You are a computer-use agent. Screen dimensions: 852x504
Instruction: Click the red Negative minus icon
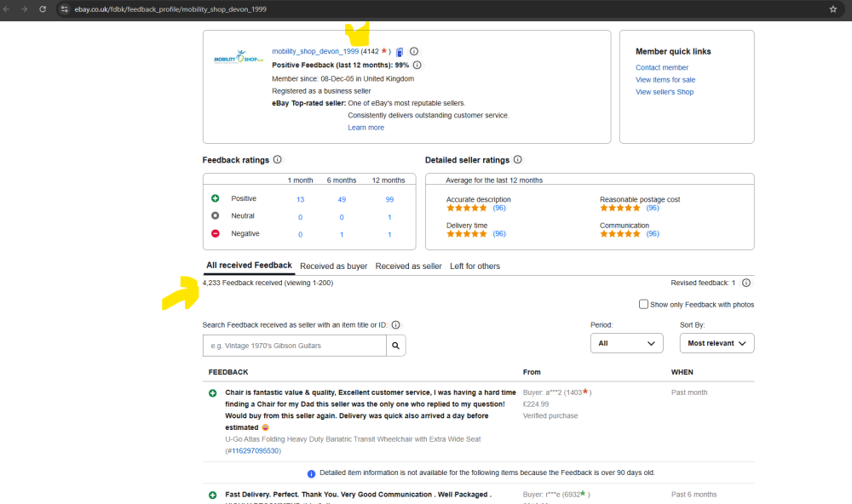216,233
